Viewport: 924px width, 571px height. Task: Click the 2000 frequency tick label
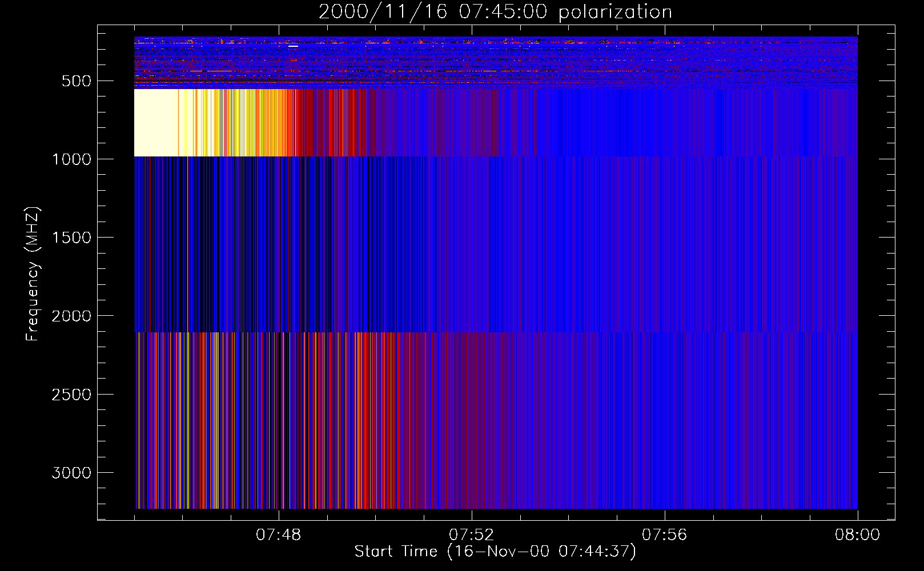[71, 316]
